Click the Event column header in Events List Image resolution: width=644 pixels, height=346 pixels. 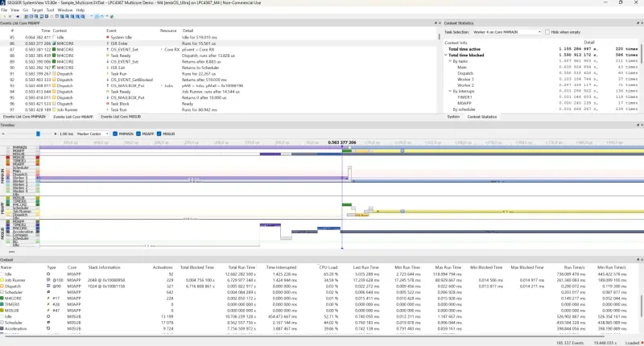(x=111, y=31)
